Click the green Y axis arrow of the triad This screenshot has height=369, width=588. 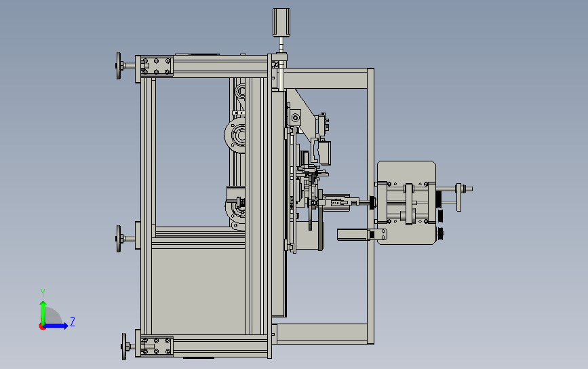[43, 312]
